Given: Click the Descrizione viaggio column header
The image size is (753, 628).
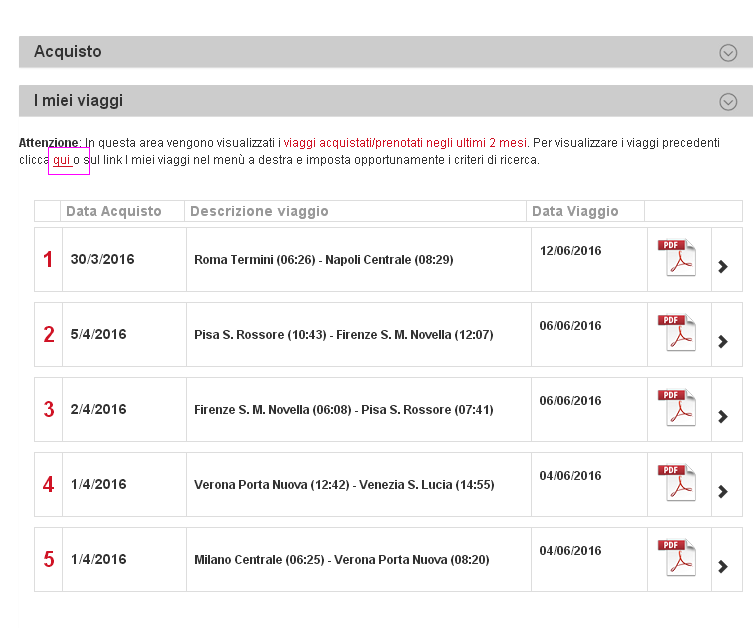Looking at the screenshot, I should click(259, 211).
